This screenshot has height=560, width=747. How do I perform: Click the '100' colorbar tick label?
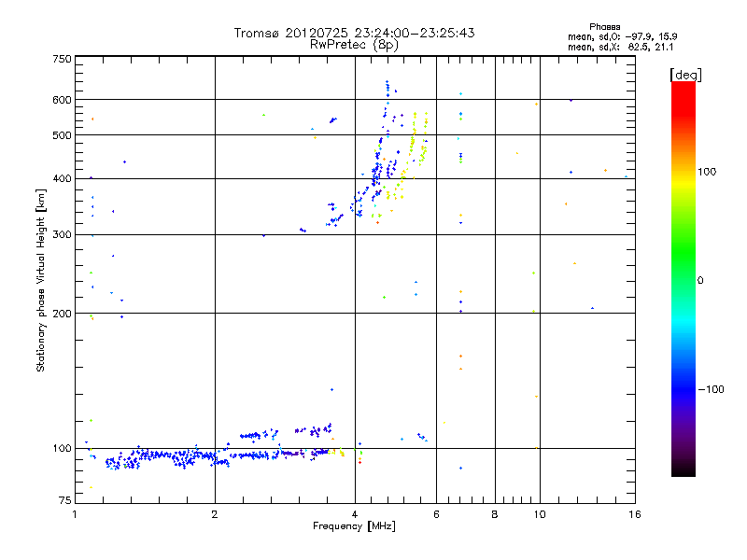point(707,172)
